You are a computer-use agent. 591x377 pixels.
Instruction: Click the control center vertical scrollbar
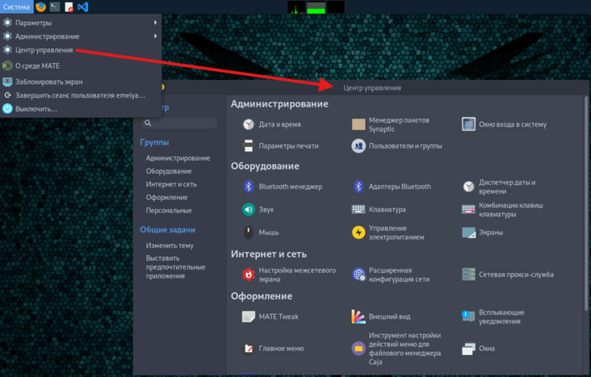(586, 204)
